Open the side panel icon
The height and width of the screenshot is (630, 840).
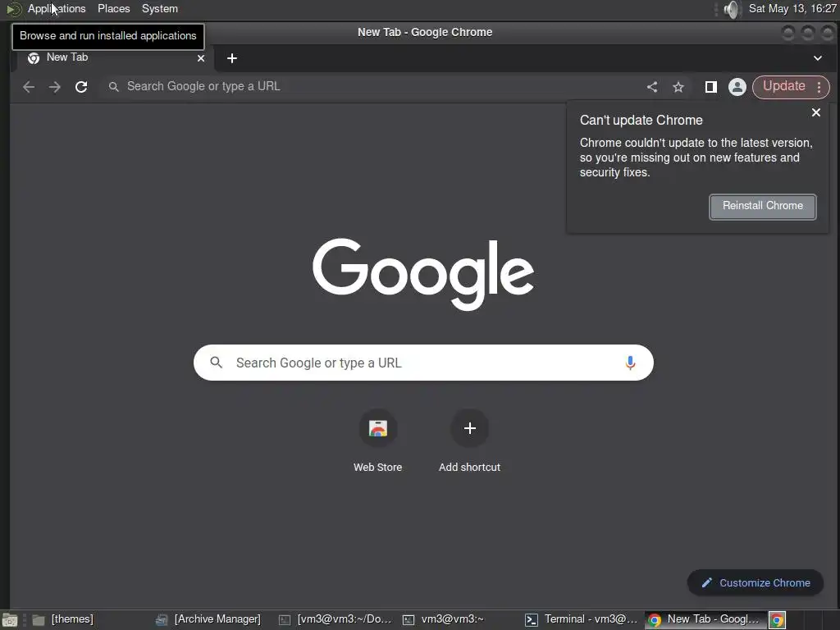tap(711, 87)
